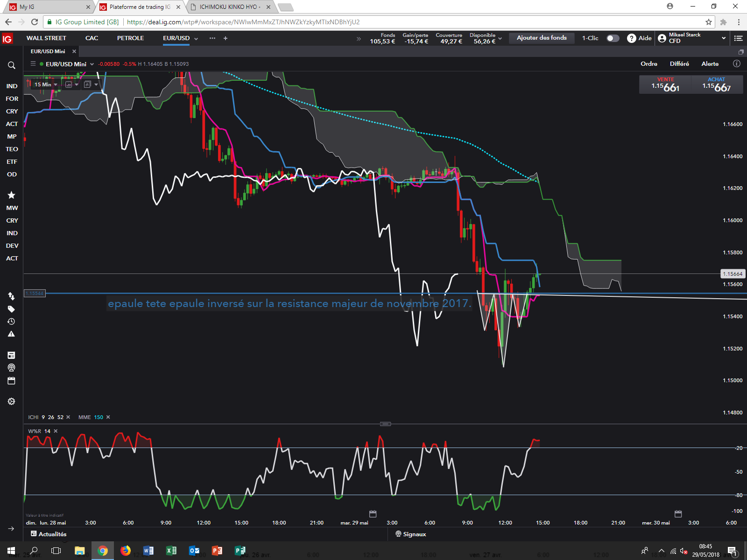747x560 pixels.
Task: Click the VENTE sell price button
Action: 665,84
